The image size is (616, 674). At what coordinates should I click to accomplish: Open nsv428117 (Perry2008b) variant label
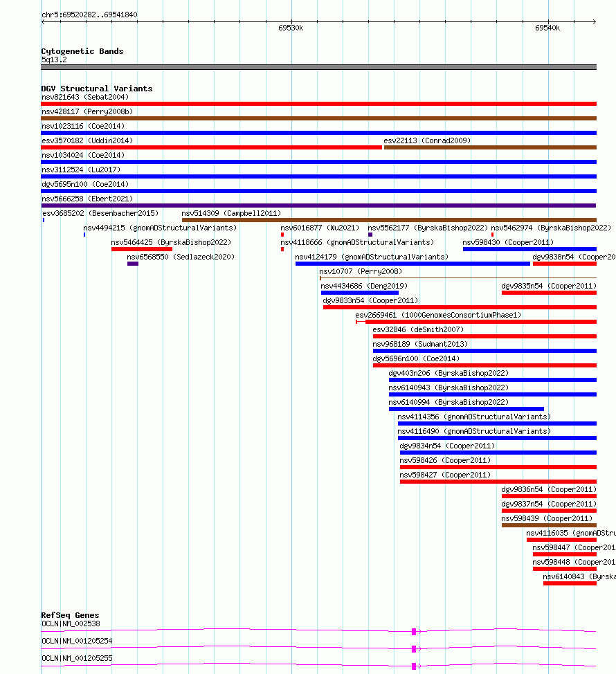click(87, 112)
